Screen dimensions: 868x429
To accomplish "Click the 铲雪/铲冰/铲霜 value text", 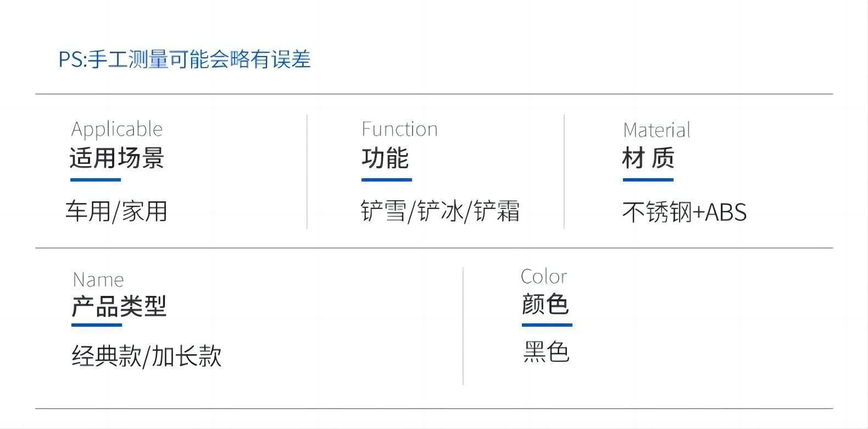I will [440, 211].
